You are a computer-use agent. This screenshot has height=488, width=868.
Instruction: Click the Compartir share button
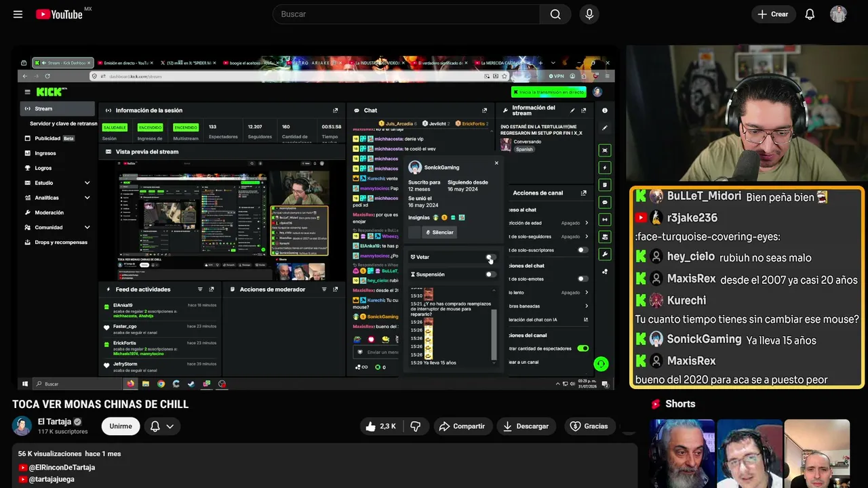(x=462, y=426)
